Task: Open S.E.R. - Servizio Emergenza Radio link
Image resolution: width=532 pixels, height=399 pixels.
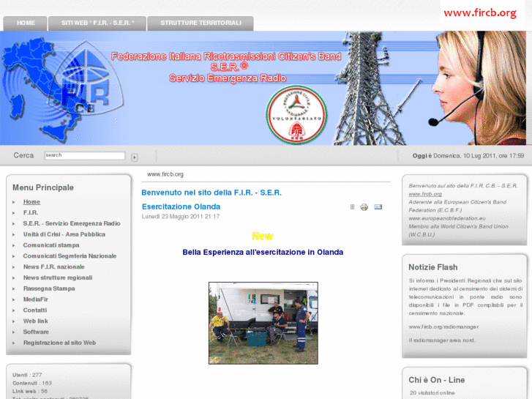Action: [72, 223]
